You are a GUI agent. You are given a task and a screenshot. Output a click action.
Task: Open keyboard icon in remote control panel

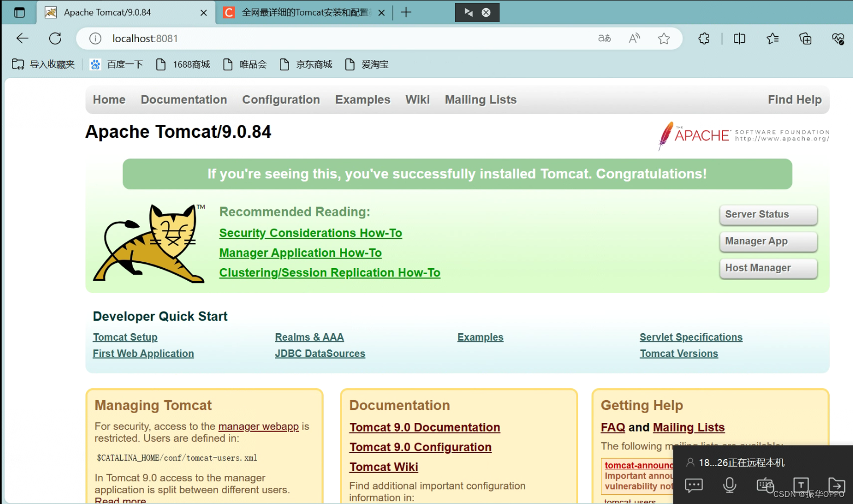click(x=765, y=485)
